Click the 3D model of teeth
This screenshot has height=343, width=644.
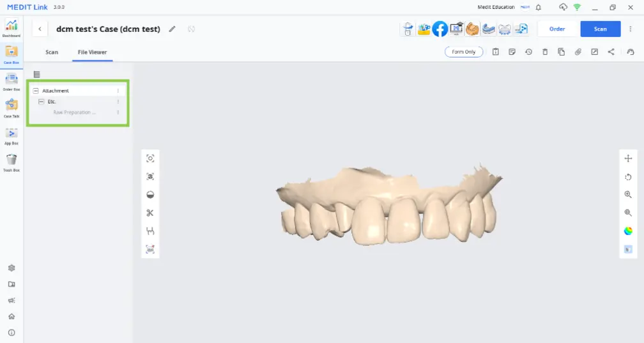point(388,206)
